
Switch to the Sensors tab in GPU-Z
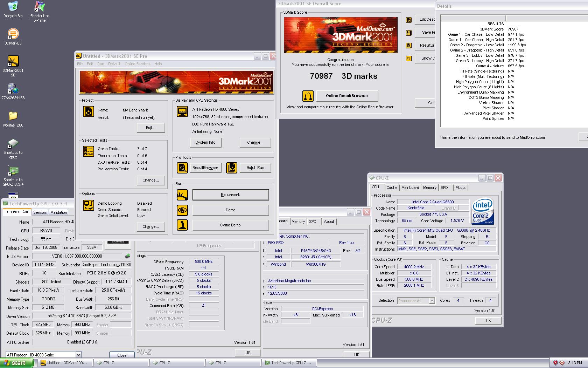pos(40,212)
